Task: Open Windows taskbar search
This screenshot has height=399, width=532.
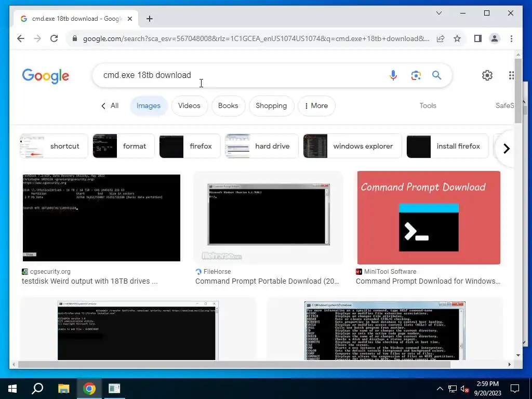Action: point(37,389)
